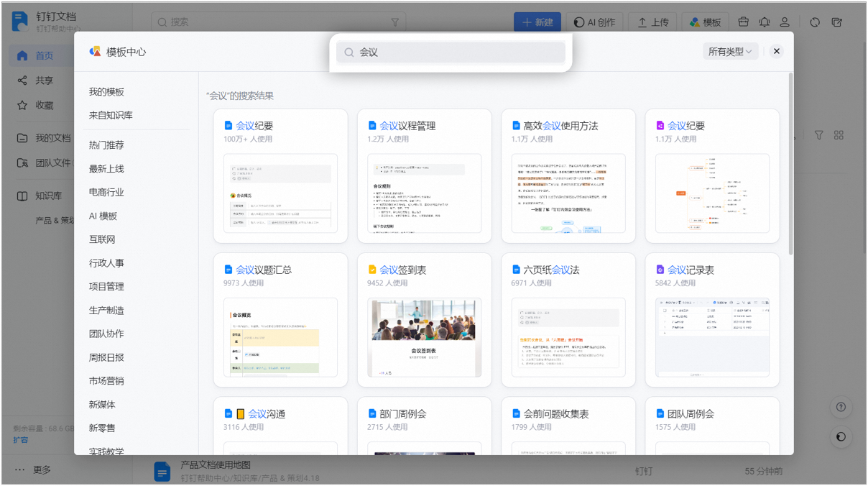Open the 会议议题汇总 template card

point(280,320)
